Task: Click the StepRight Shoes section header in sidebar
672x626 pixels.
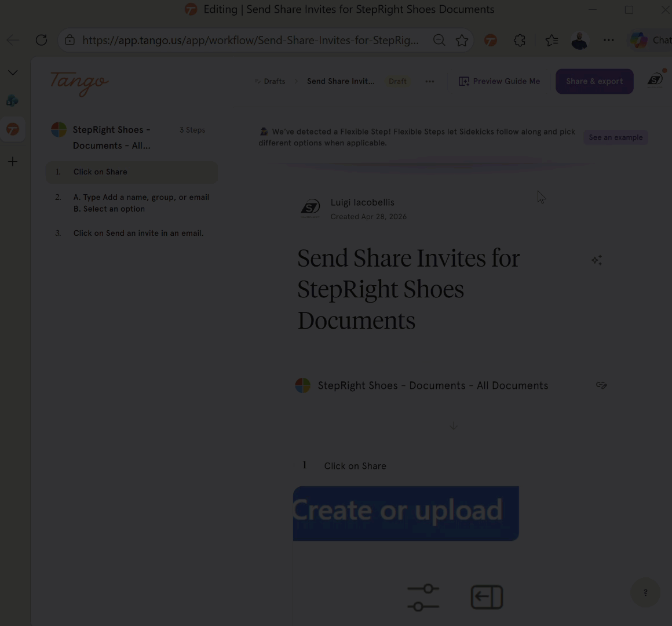Action: 112,137
